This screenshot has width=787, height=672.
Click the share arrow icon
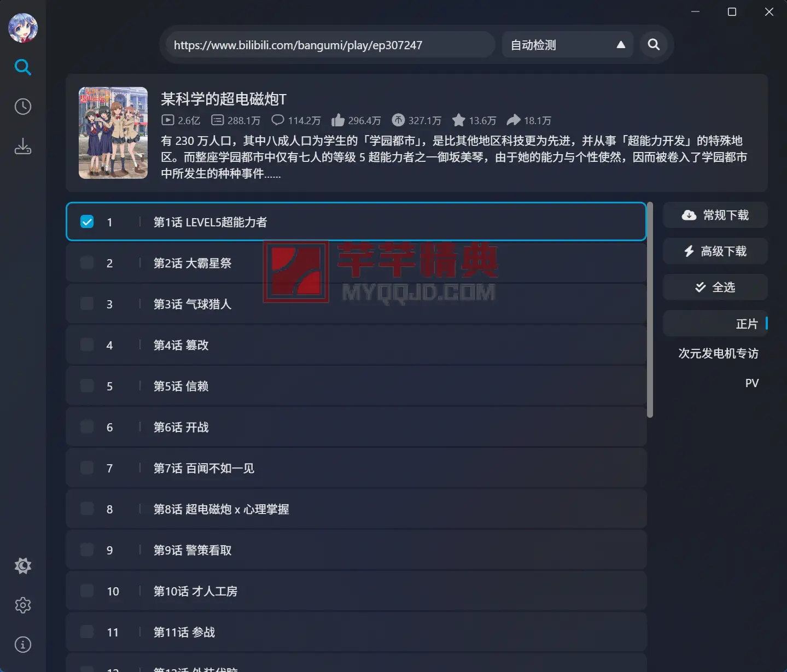pos(514,120)
